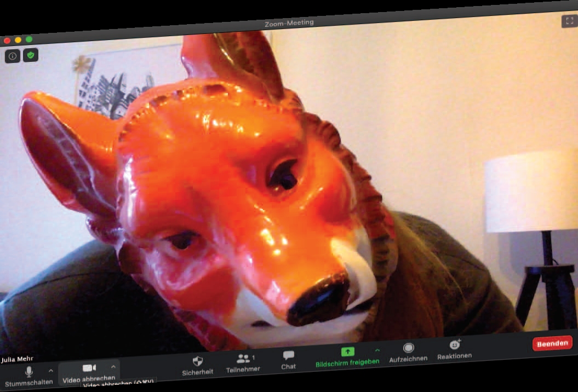
Task: End the meeting with Beenden
Action: click(x=552, y=344)
